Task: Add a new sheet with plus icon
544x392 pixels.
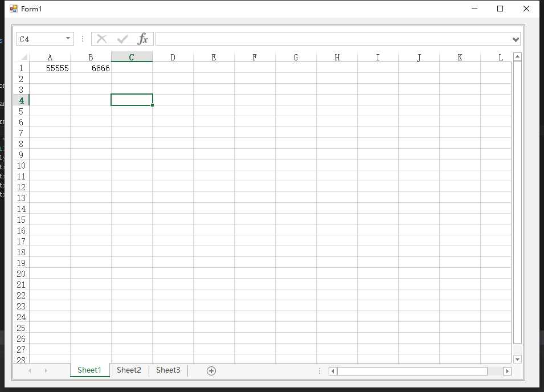Action: point(211,371)
